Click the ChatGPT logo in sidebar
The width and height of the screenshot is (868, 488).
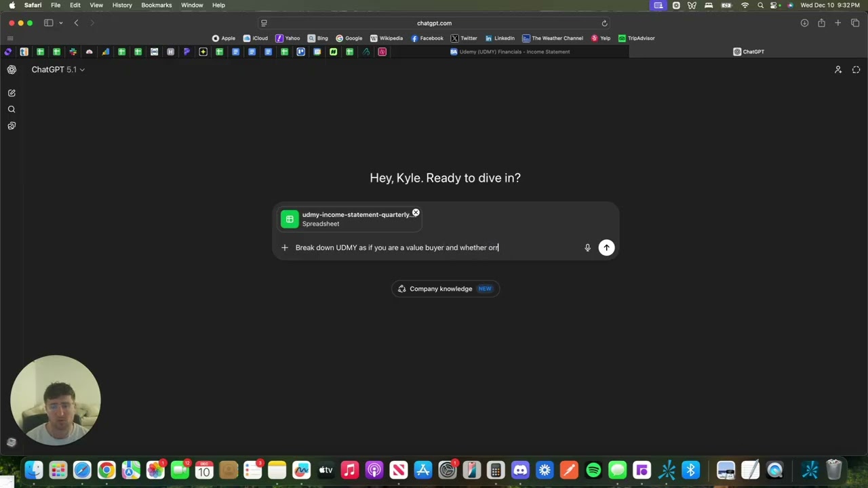[12, 69]
